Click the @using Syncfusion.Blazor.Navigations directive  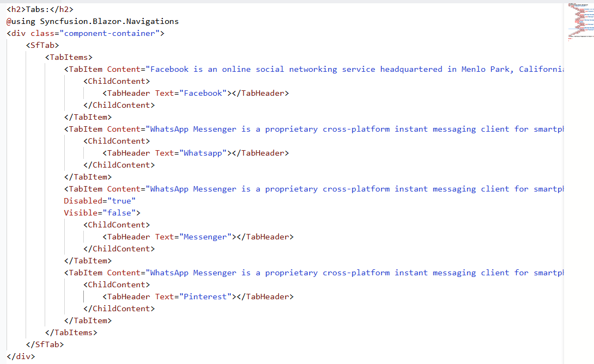[93, 21]
